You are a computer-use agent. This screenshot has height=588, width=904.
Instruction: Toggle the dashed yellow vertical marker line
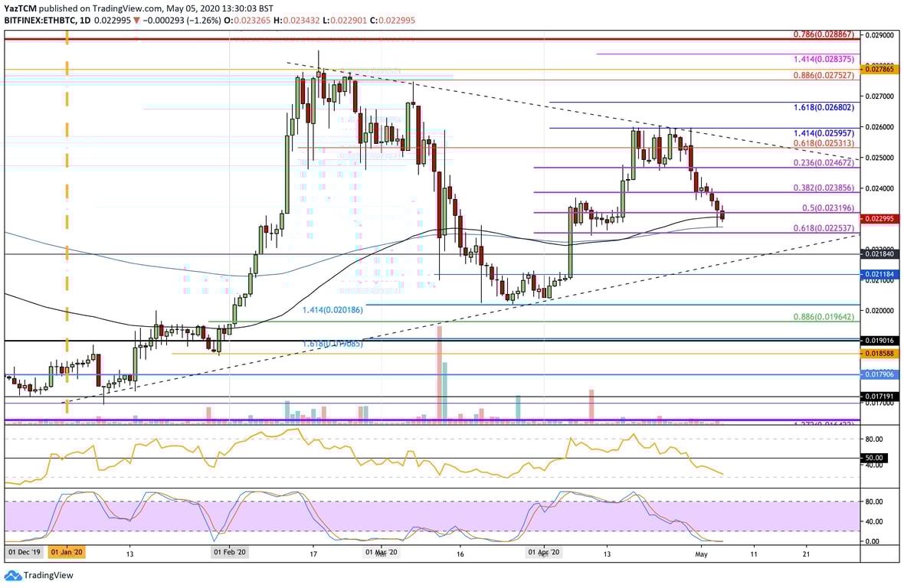tap(67, 230)
